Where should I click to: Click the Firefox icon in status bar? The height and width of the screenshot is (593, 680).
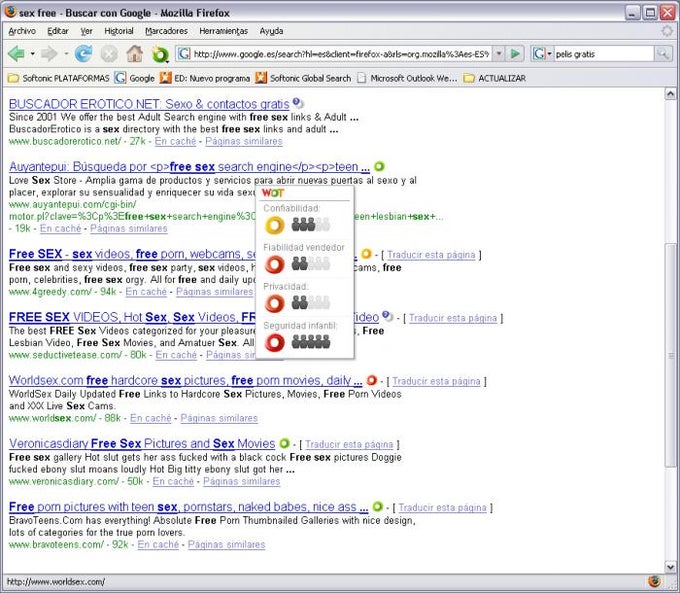[654, 581]
